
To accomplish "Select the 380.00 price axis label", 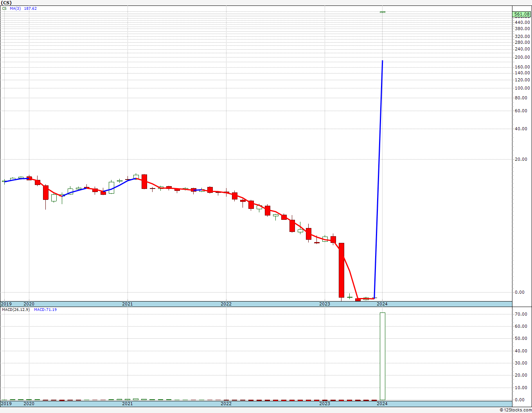I will (523, 29).
